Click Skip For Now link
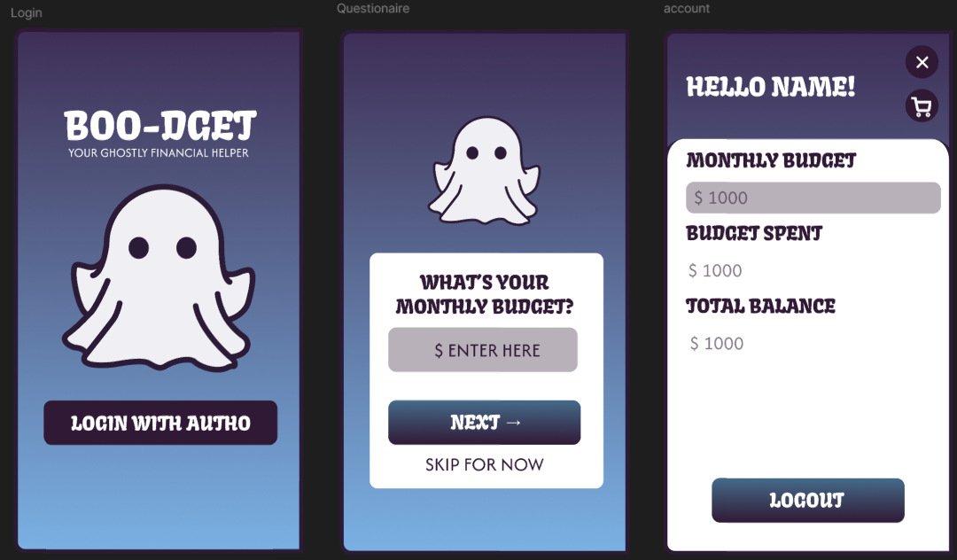 [485, 465]
